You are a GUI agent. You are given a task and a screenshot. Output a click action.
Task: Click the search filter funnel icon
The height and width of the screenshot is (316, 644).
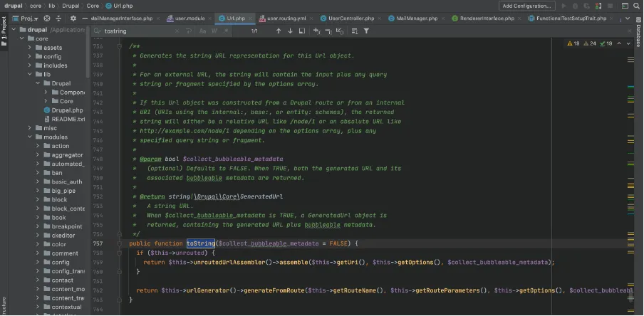click(366, 31)
